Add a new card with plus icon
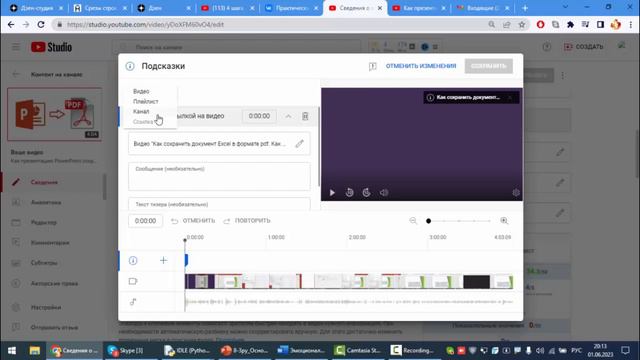 point(163,260)
